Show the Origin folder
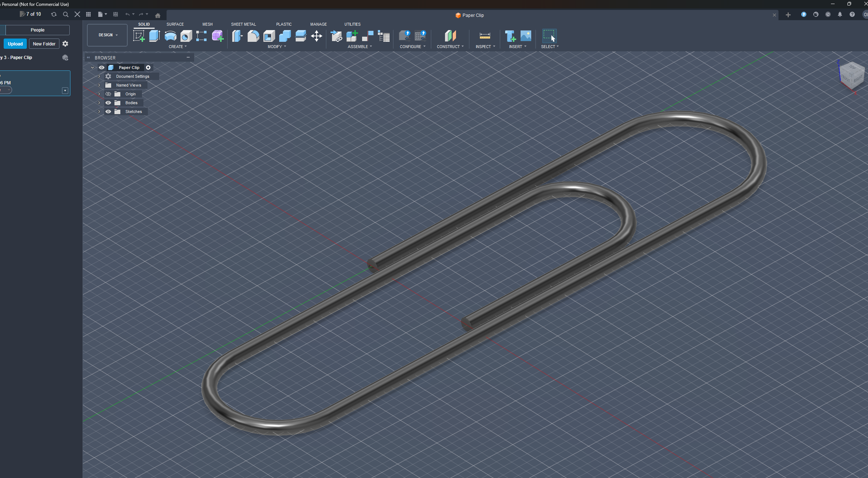The width and height of the screenshot is (868, 478). (108, 94)
